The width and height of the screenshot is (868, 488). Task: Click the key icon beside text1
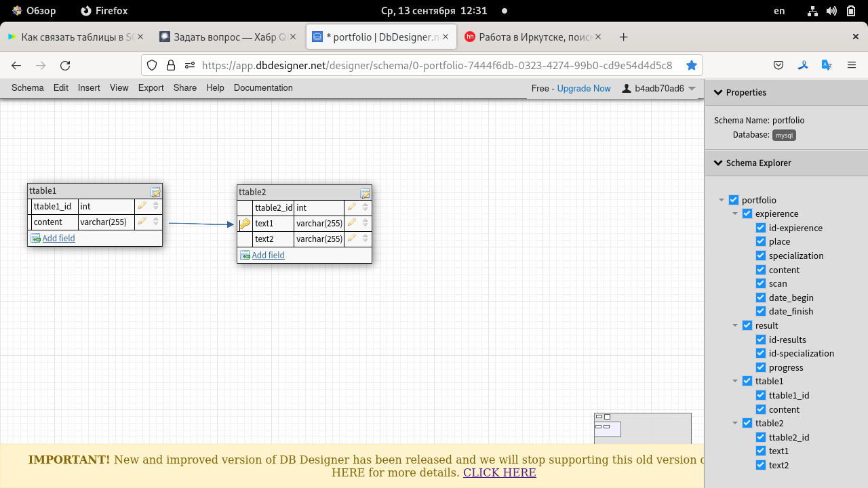tap(245, 224)
